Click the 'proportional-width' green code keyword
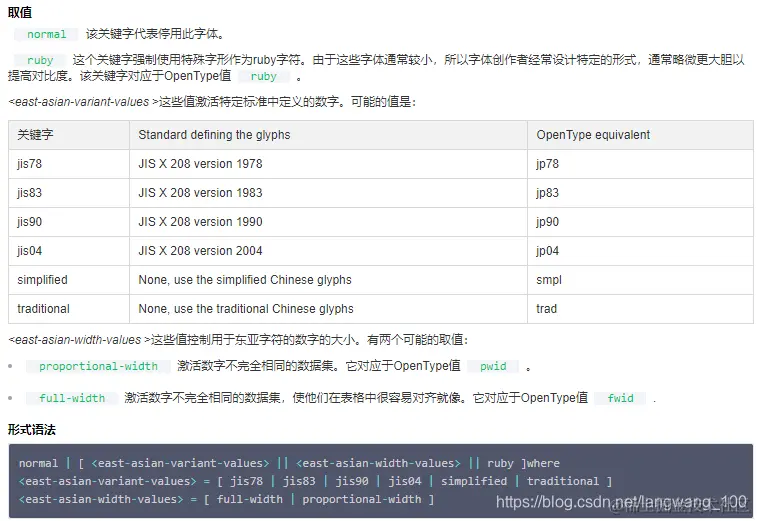The width and height of the screenshot is (757, 521). (98, 366)
